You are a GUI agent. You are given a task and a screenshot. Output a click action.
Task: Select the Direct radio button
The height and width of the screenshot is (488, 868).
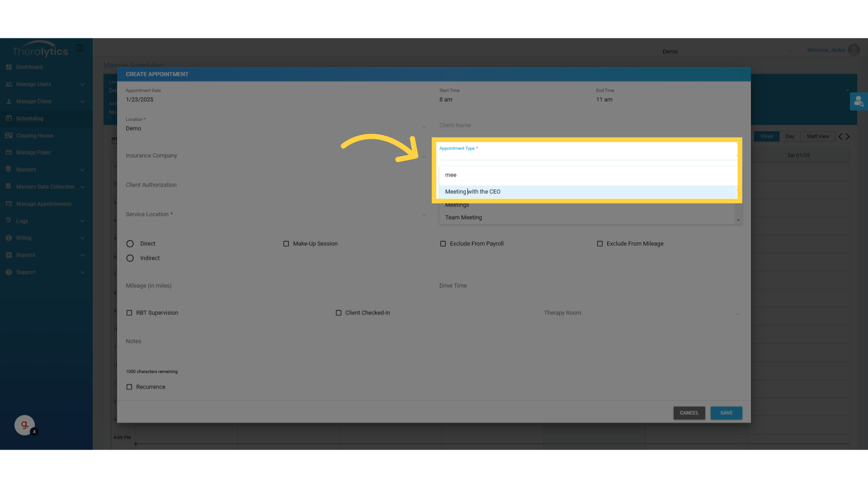(130, 244)
